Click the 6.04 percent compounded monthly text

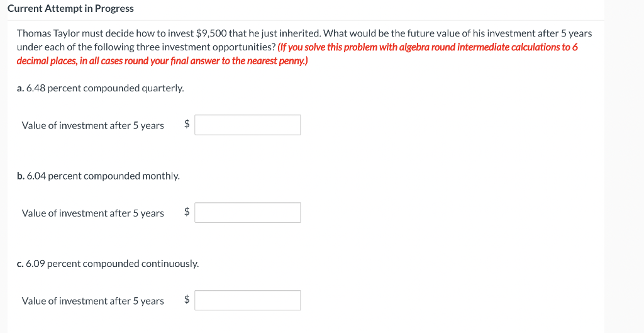[x=103, y=176]
